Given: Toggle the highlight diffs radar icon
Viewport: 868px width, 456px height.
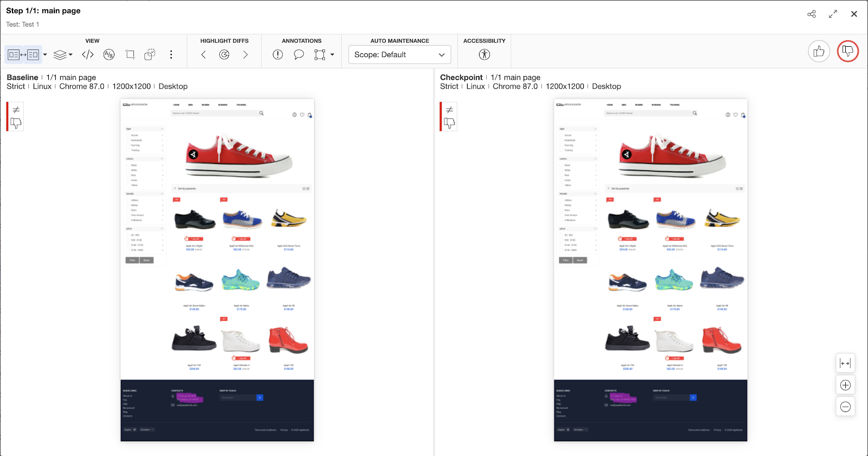Looking at the screenshot, I should coord(224,55).
